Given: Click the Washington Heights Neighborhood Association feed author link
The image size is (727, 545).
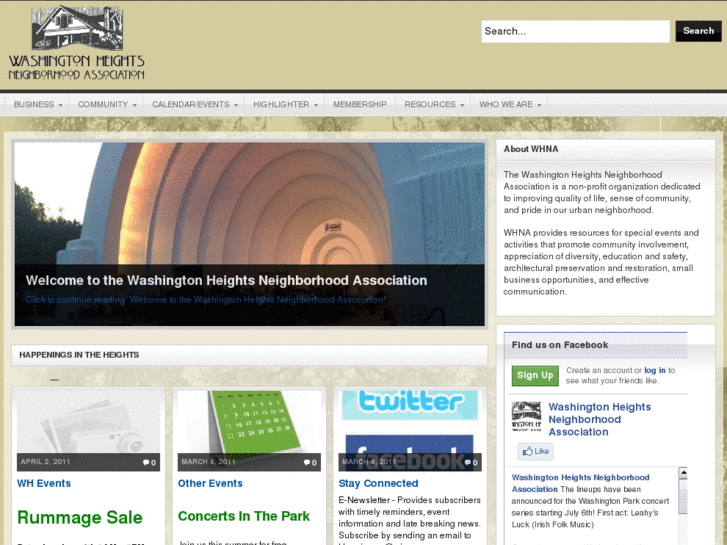Looking at the screenshot, I should coord(580,483).
